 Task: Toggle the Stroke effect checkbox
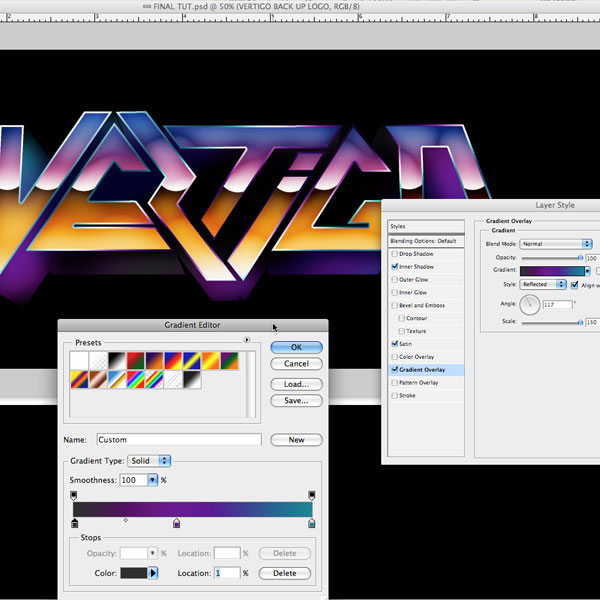[x=394, y=395]
